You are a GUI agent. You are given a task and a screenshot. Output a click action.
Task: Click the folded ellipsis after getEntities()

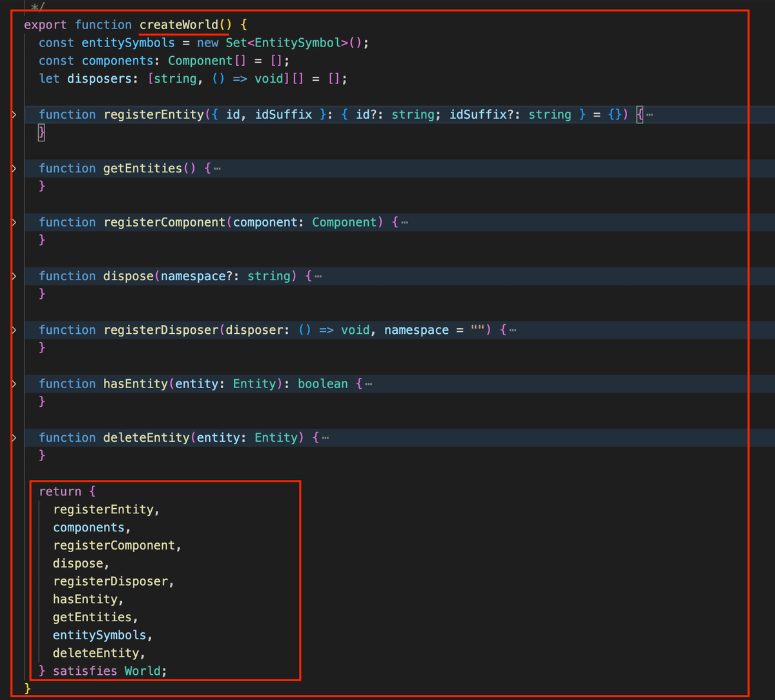[x=217, y=169]
